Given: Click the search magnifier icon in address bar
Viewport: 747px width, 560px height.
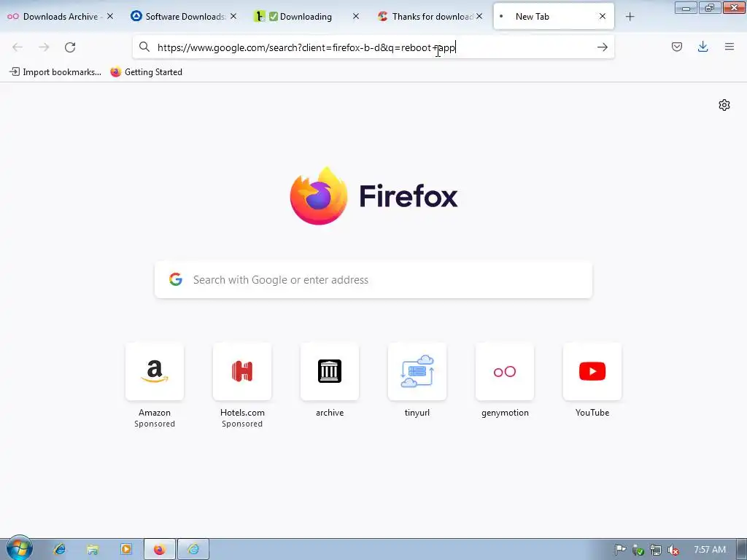Looking at the screenshot, I should coord(144,47).
